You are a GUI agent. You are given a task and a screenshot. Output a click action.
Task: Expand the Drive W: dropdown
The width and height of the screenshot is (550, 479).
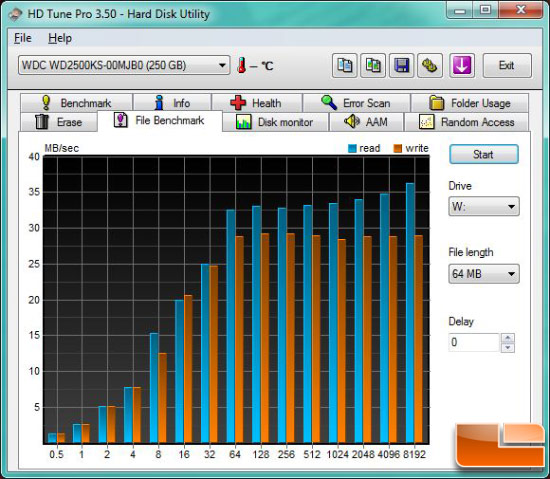(484, 206)
